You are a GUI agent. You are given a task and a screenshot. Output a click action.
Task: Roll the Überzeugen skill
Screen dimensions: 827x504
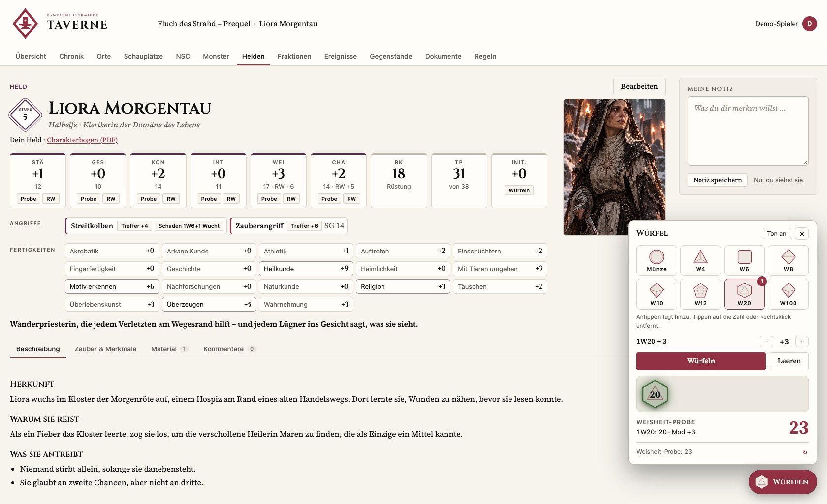coord(209,304)
